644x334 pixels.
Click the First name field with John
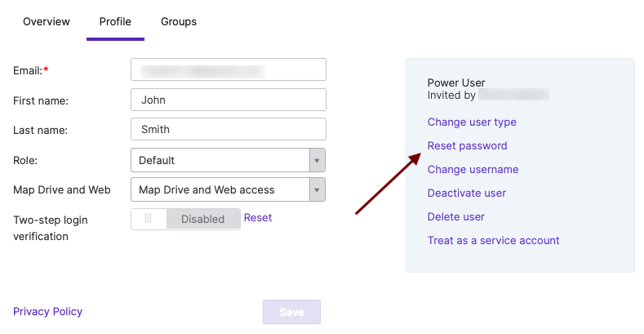pyautogui.click(x=229, y=100)
